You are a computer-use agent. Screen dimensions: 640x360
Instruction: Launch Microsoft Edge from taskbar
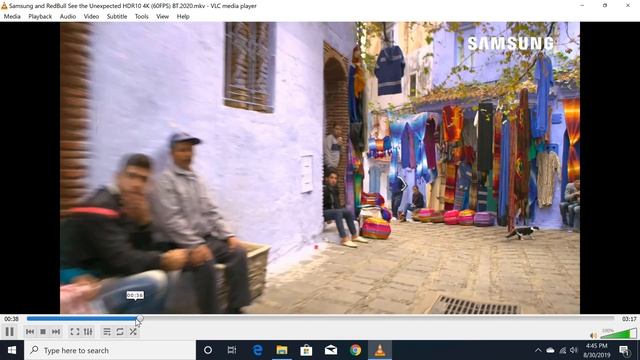257,350
